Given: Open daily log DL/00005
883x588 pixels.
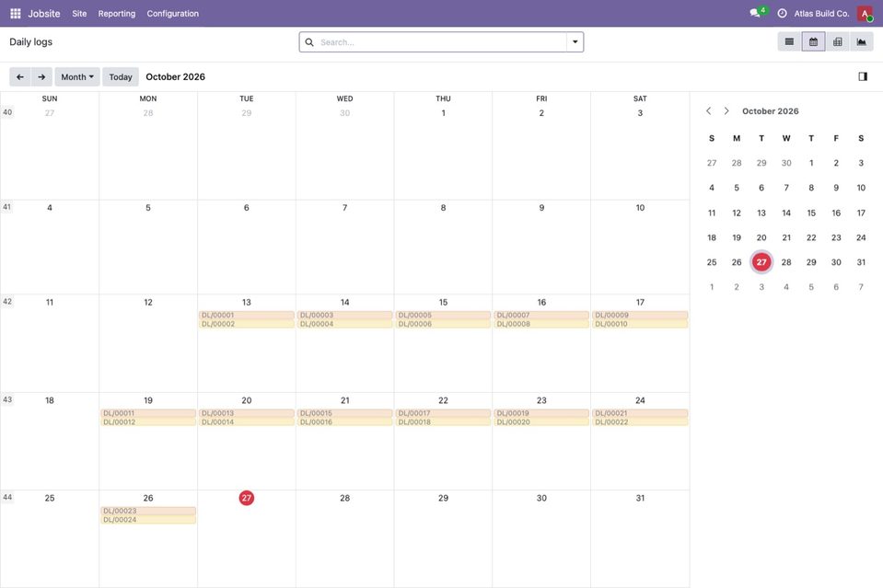Looking at the screenshot, I should 443,315.
